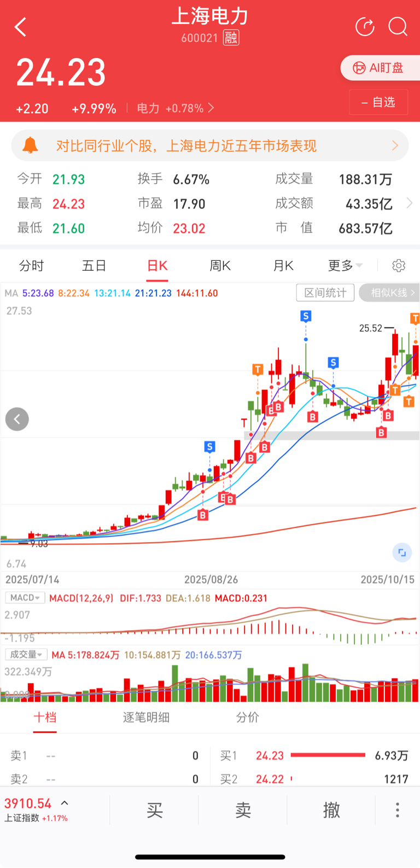Open 电力 sector link +0.78%
420x868 pixels.
[175, 108]
